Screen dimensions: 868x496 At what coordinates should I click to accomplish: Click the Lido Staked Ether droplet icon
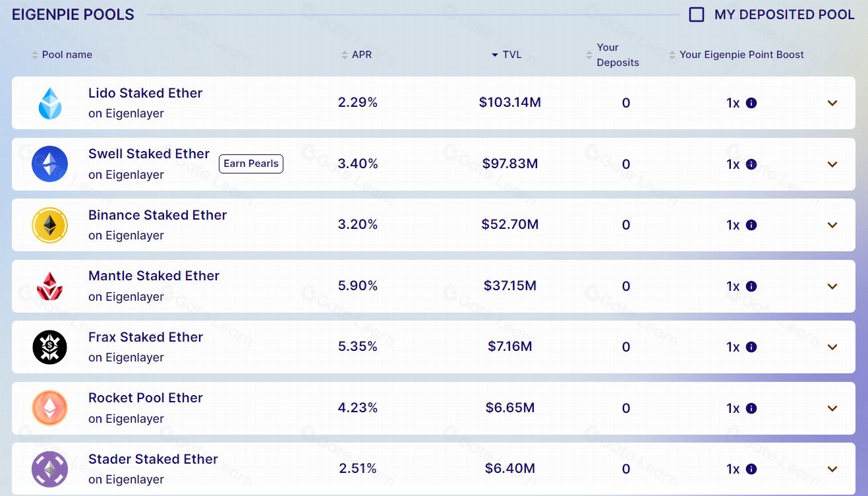(x=50, y=103)
